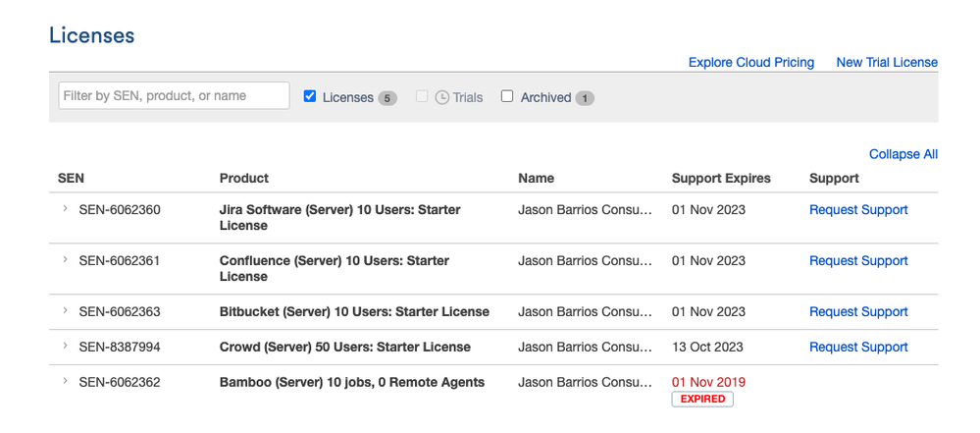Click the SEN column header
The width and height of the screenshot is (980, 433).
[x=71, y=178]
